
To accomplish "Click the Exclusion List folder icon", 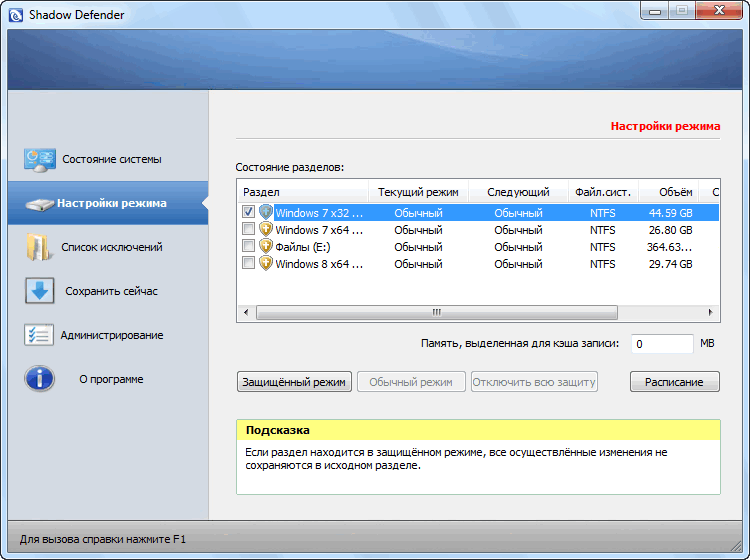I will 38,247.
